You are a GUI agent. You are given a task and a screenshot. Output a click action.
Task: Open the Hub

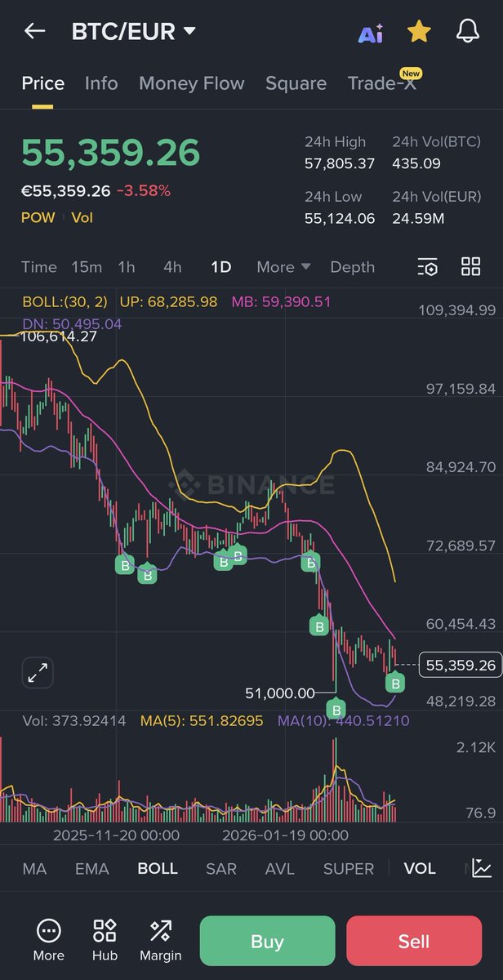[x=105, y=940]
